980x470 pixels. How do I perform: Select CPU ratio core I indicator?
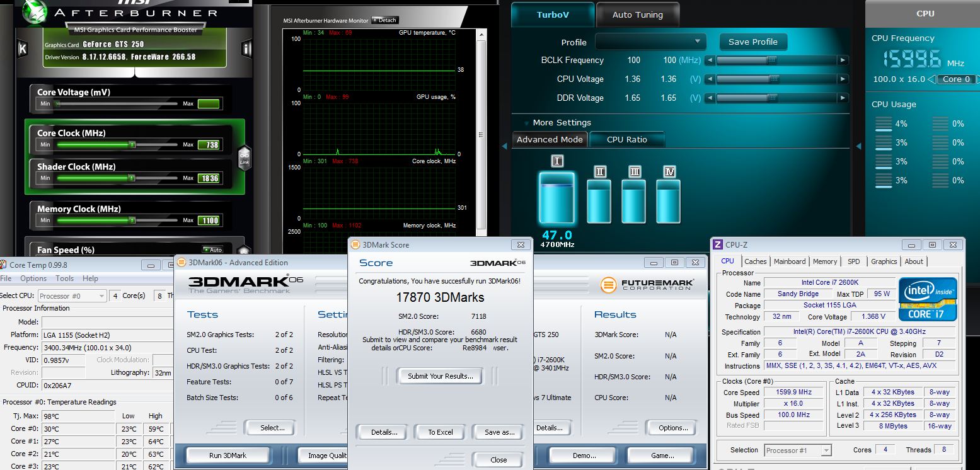[556, 161]
